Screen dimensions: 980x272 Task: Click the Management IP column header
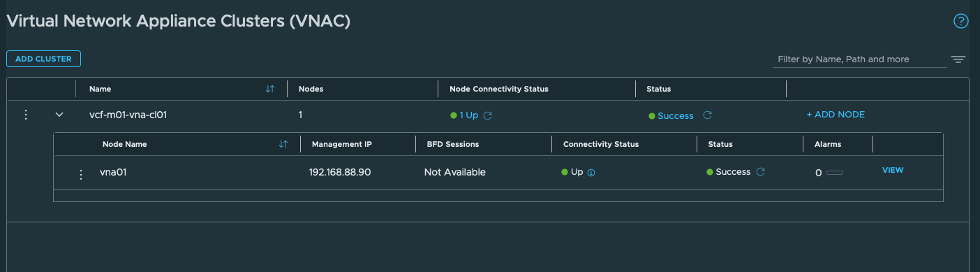coord(342,144)
